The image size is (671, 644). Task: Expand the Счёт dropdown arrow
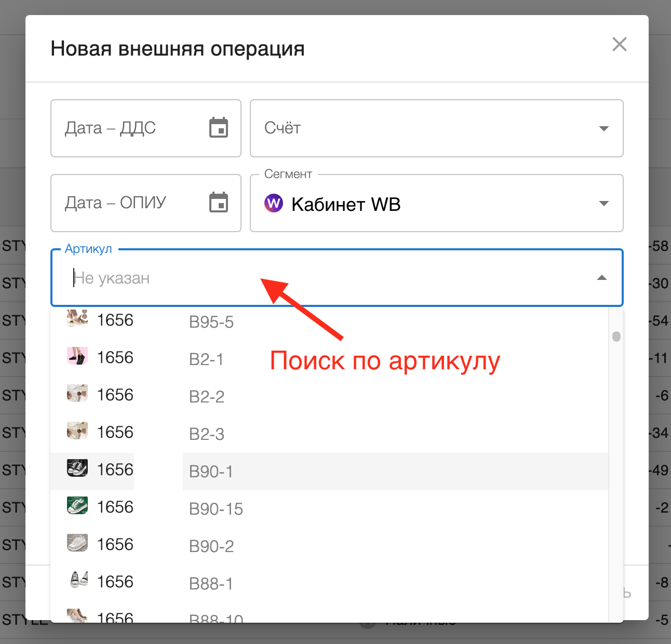(x=603, y=128)
